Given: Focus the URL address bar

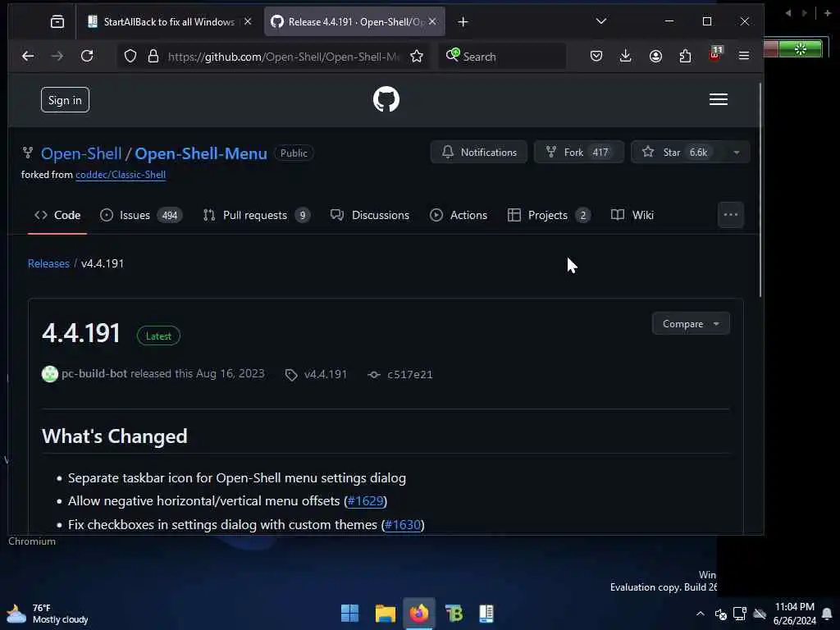Looking at the screenshot, I should pyautogui.click(x=283, y=57).
